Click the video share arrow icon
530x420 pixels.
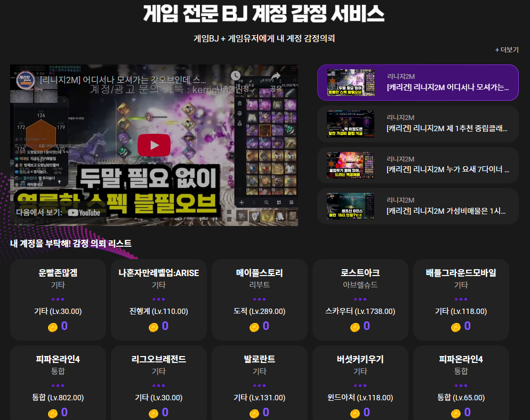[276, 76]
